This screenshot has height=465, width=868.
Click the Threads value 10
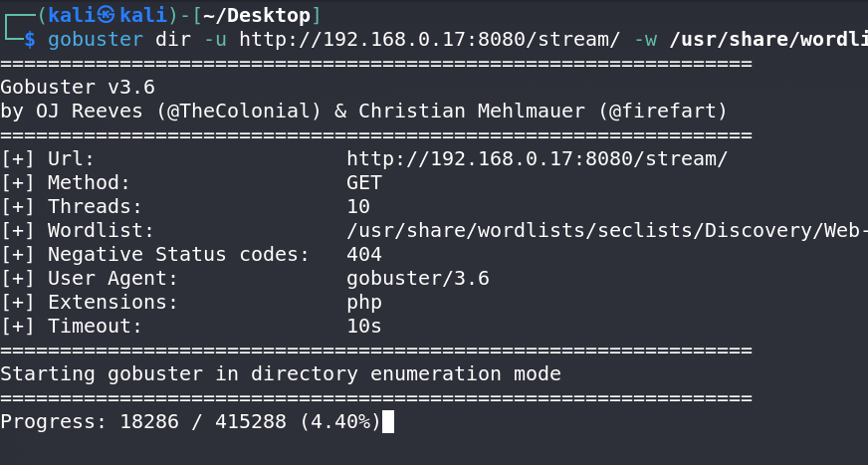(358, 206)
